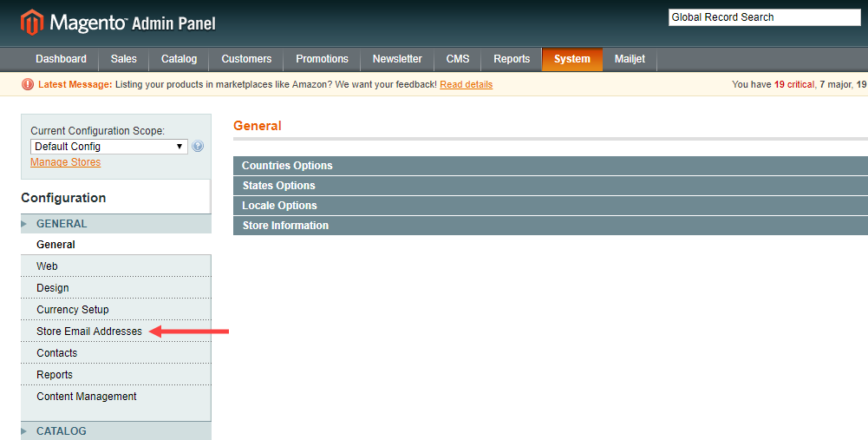Viewport: 868px width, 440px height.
Task: Click the Magento Admin Panel title
Action: click(133, 23)
